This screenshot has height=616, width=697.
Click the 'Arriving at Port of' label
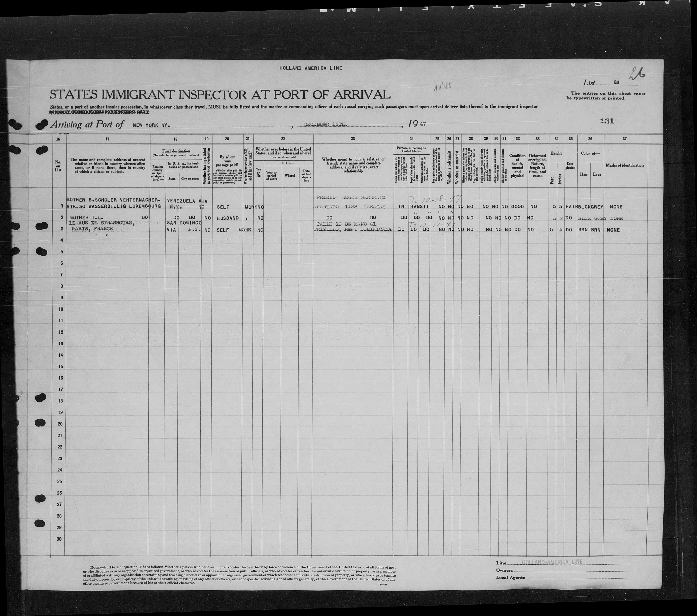[87, 125]
